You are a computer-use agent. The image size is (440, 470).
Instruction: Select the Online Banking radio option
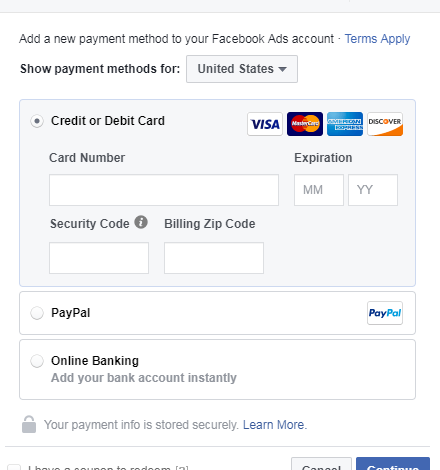tap(37, 361)
